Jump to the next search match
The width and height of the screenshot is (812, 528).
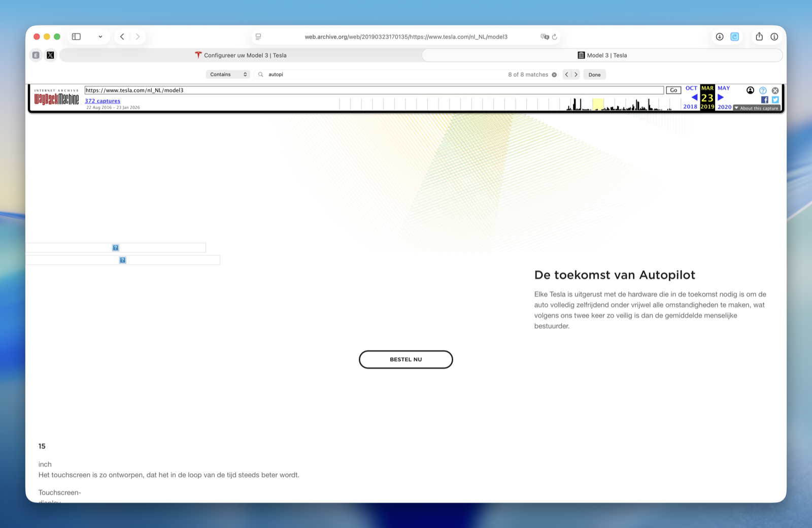[x=576, y=75]
